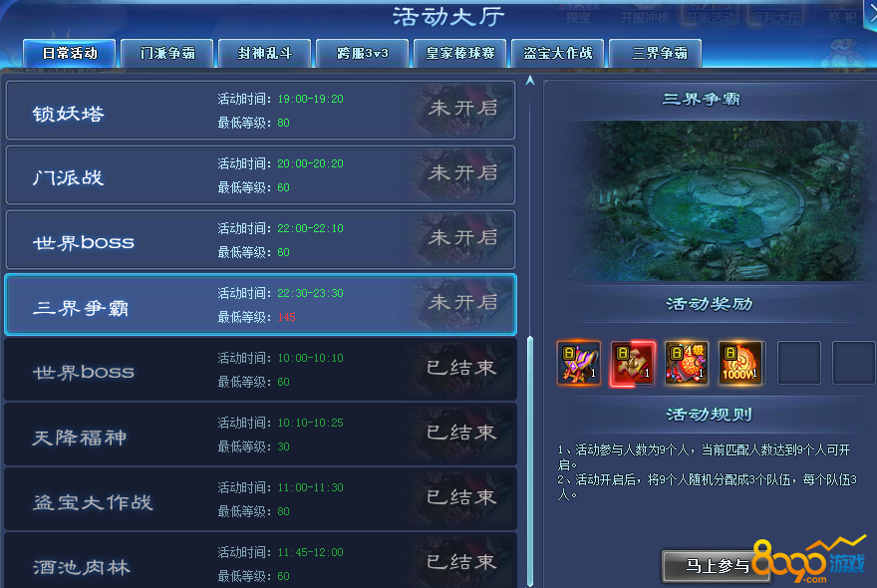The image size is (877, 588).
Task: Select the 锁妖塔 activity row
Action: 261,111
